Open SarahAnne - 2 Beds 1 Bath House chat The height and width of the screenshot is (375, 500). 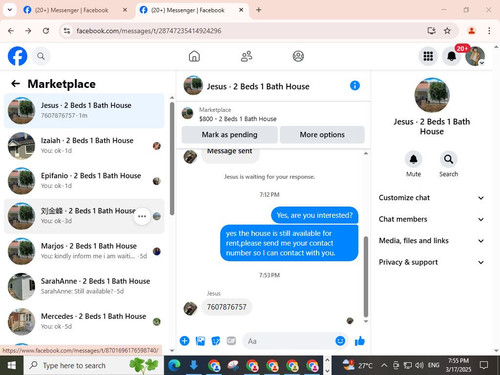(x=84, y=286)
